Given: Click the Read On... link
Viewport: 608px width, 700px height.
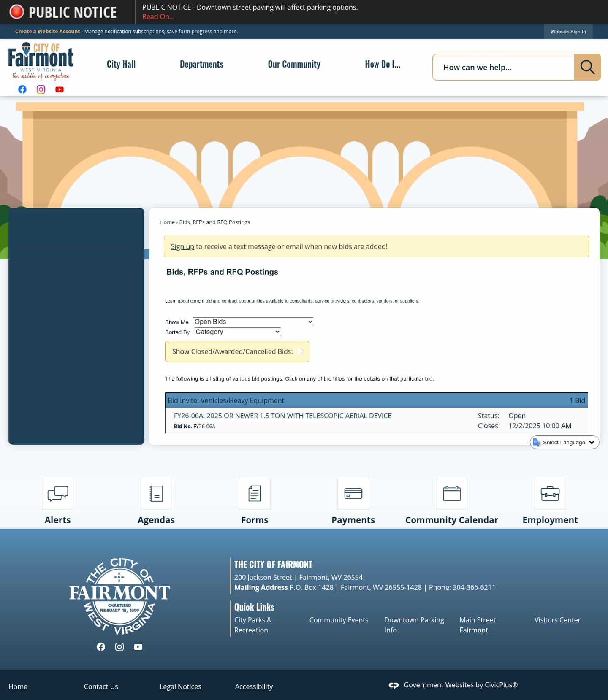Looking at the screenshot, I should pyautogui.click(x=158, y=16).
